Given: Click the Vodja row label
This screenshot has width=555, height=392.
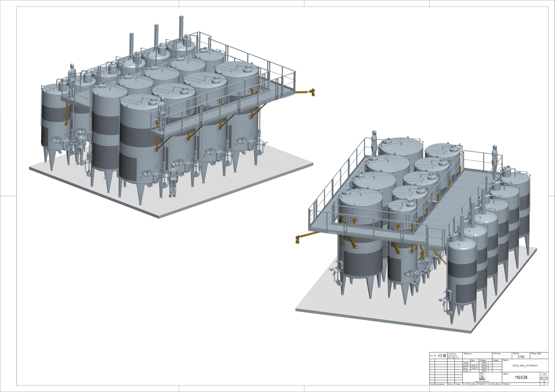Looking at the screenshot, I should coord(466,363).
